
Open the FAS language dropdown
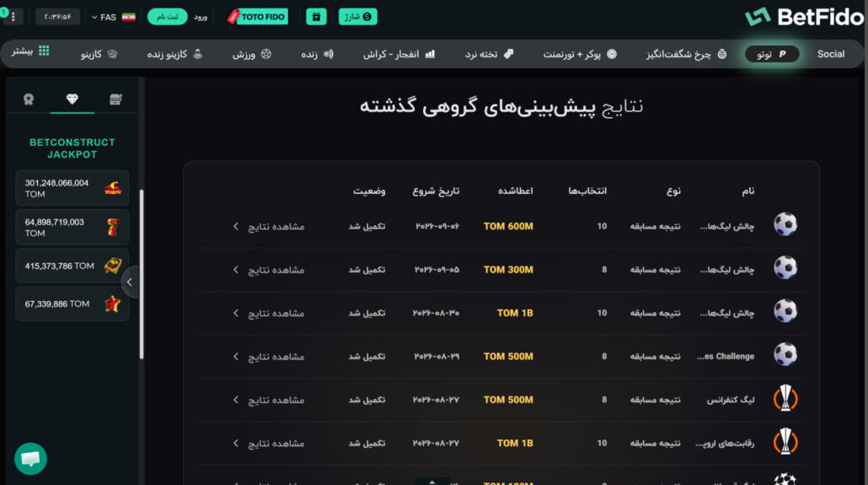pos(114,17)
